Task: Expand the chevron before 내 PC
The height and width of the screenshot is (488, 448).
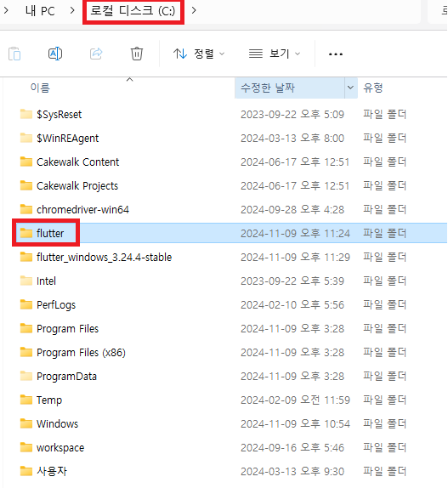Action: 6,10
